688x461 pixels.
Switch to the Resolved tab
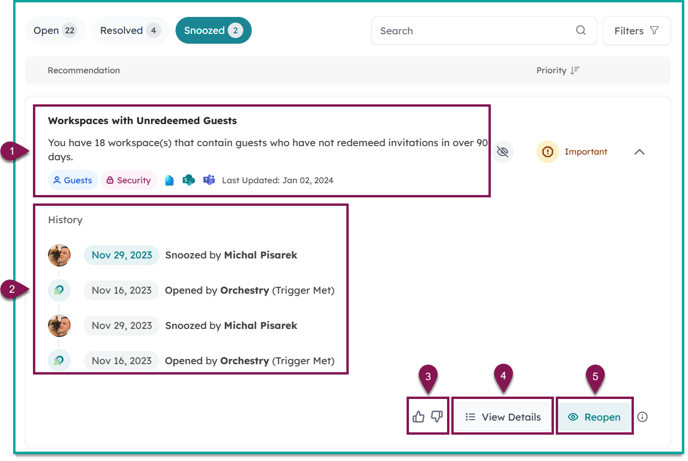coord(129,31)
